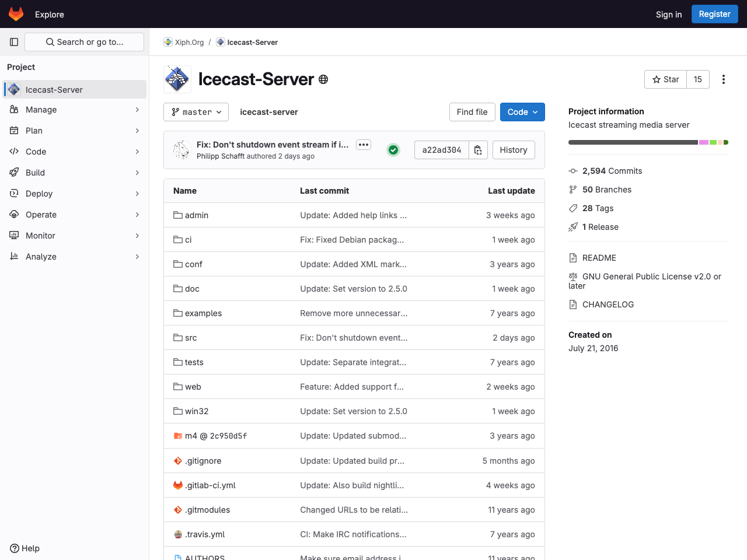Select Explore in the top bar
Viewport: 747px width, 560px height.
(x=49, y=14)
